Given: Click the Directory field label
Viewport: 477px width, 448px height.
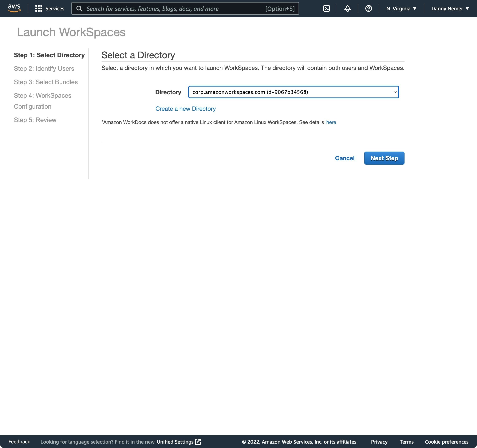Looking at the screenshot, I should [x=168, y=92].
